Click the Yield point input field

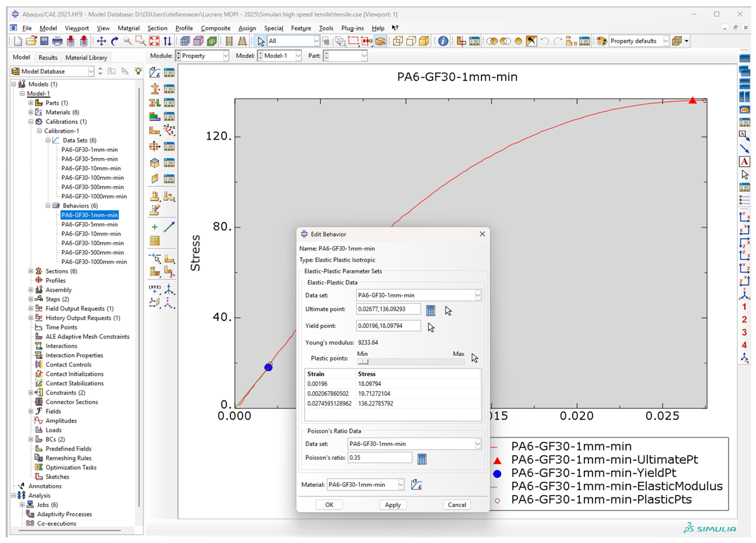[x=388, y=326]
